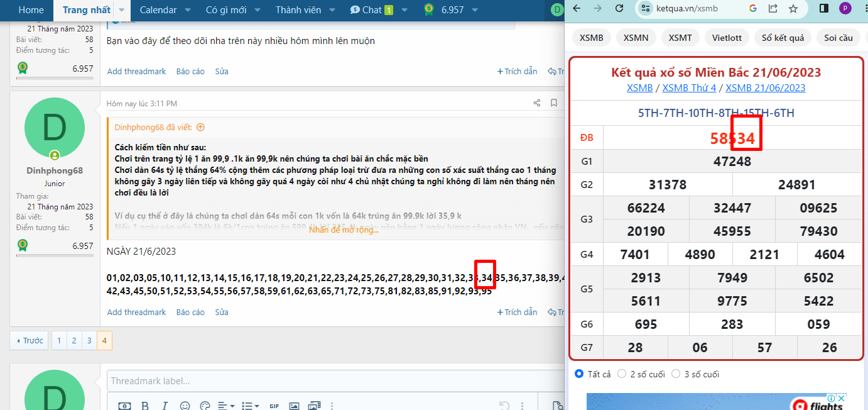
Task: Open the 'Soi cầu' pill
Action: pyautogui.click(x=838, y=38)
